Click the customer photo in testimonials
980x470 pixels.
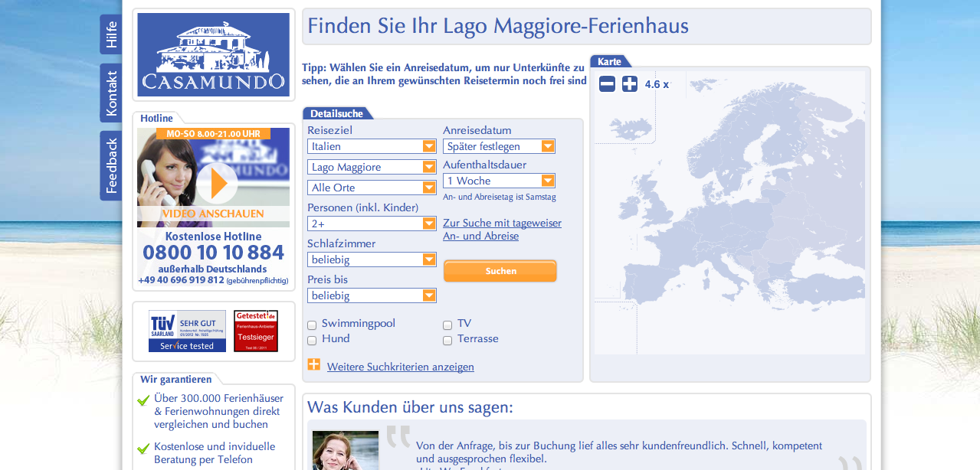pyautogui.click(x=346, y=451)
